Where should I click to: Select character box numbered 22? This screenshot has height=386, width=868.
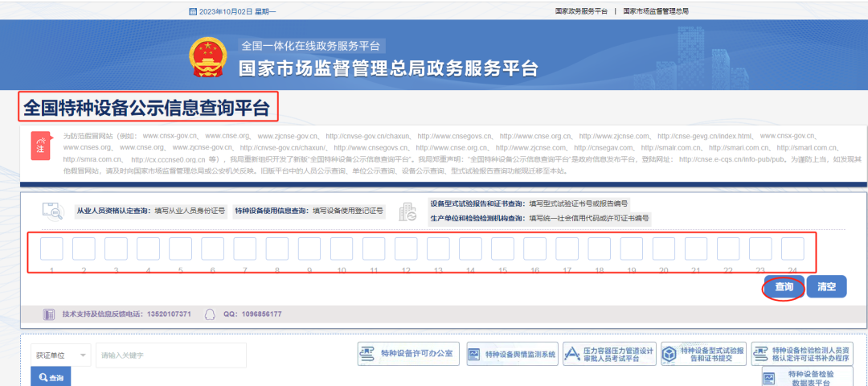(x=728, y=249)
